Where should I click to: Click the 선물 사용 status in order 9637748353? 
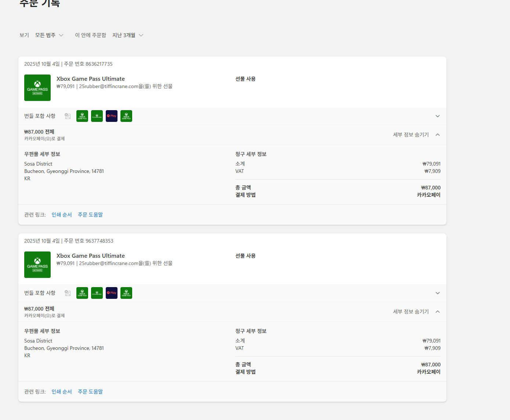pyautogui.click(x=246, y=256)
